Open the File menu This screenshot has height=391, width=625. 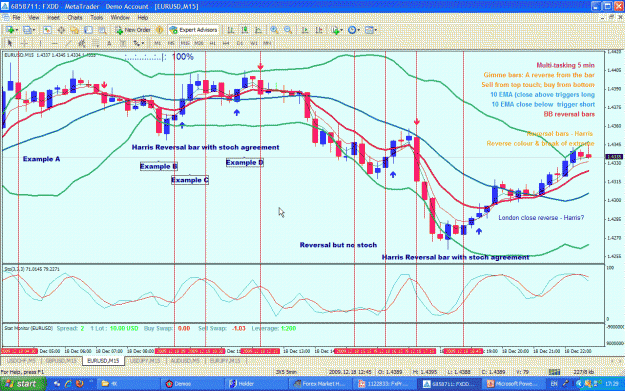[x=16, y=18]
